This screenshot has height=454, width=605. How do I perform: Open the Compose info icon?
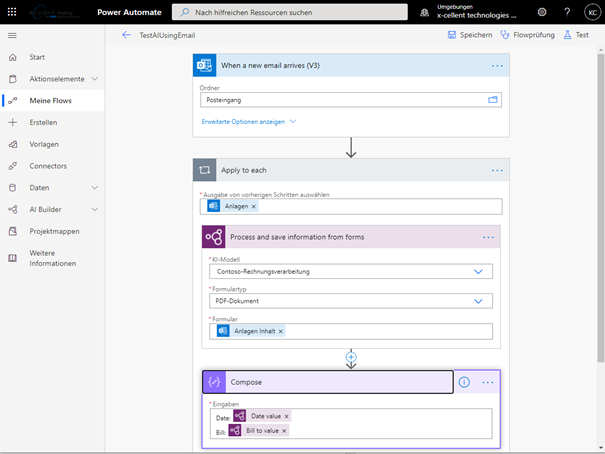[464, 382]
